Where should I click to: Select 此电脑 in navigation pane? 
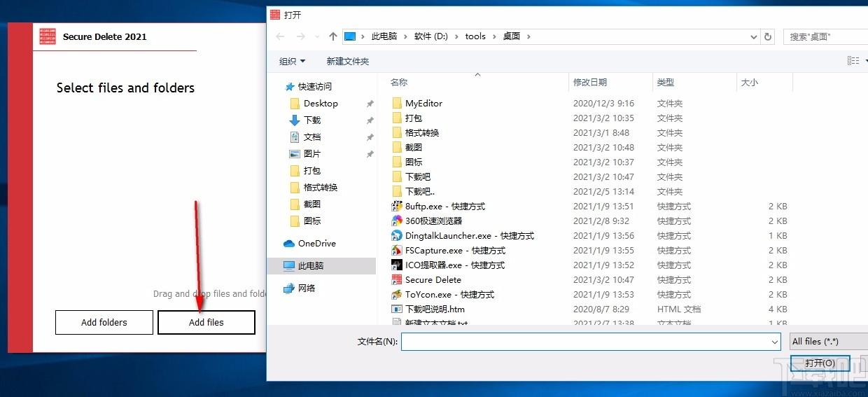coord(311,266)
